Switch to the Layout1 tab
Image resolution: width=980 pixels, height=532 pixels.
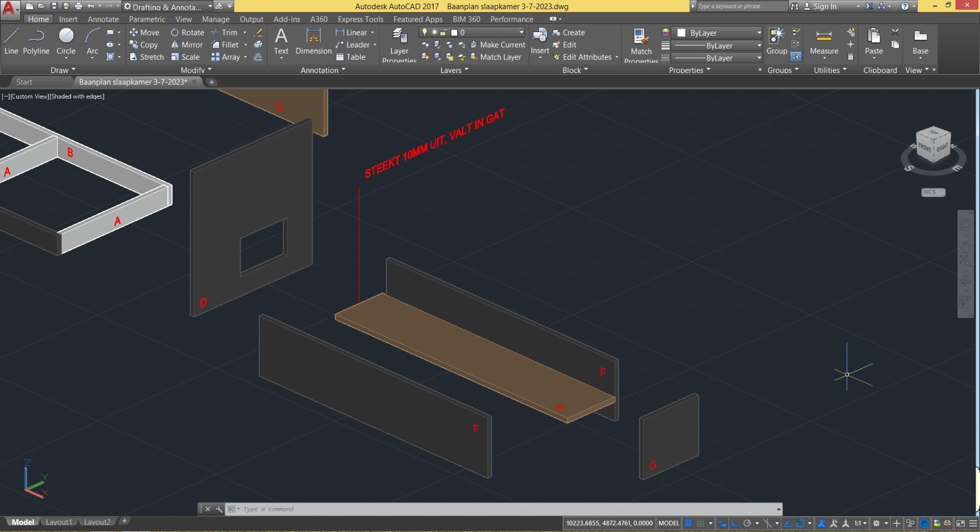[59, 522]
